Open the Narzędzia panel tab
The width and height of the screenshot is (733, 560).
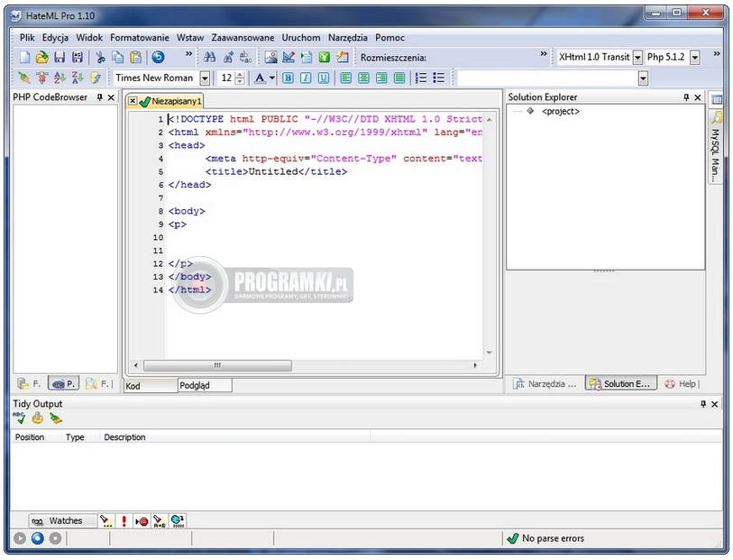[x=545, y=384]
